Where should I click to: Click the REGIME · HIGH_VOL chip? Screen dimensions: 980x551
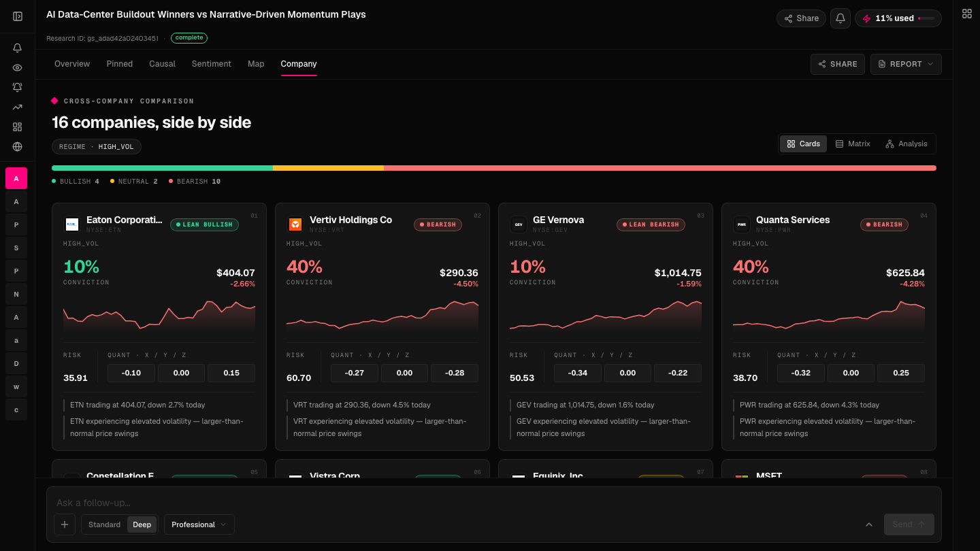[x=97, y=146]
